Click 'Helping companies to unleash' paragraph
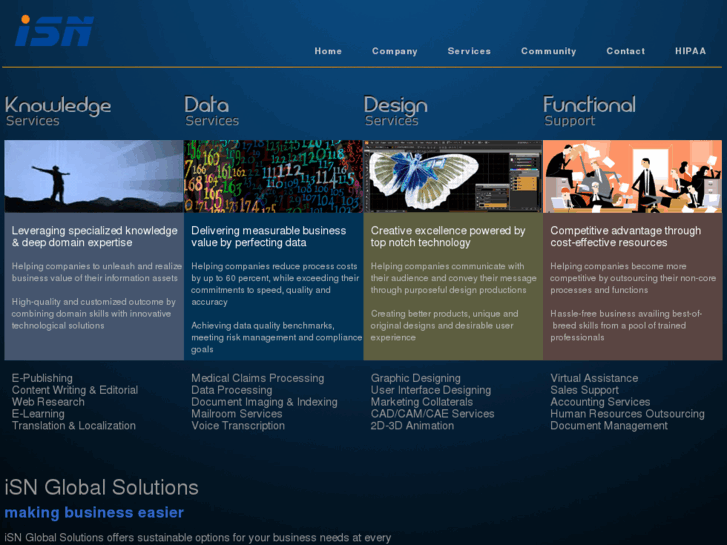The height and width of the screenshot is (545, 727). pos(96,272)
